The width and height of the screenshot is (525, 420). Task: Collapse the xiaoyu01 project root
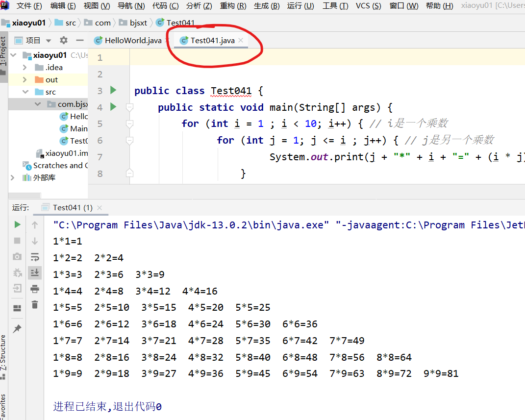coord(13,55)
